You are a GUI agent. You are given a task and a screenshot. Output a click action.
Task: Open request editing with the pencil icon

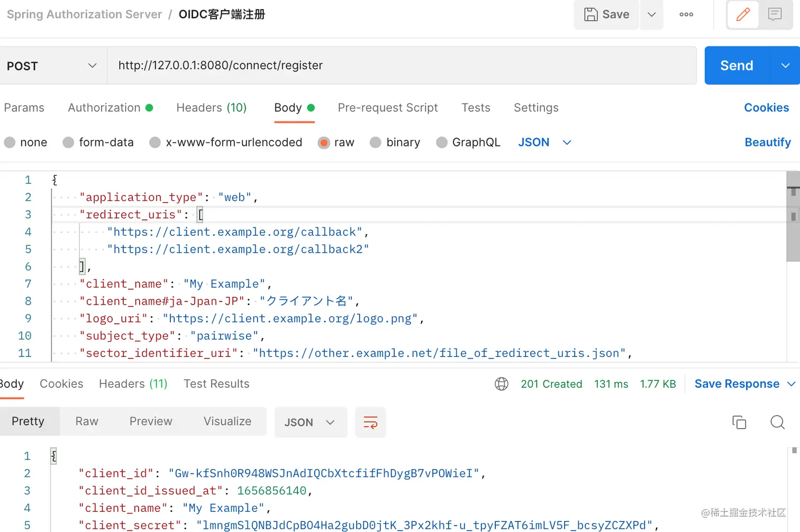[x=742, y=14]
